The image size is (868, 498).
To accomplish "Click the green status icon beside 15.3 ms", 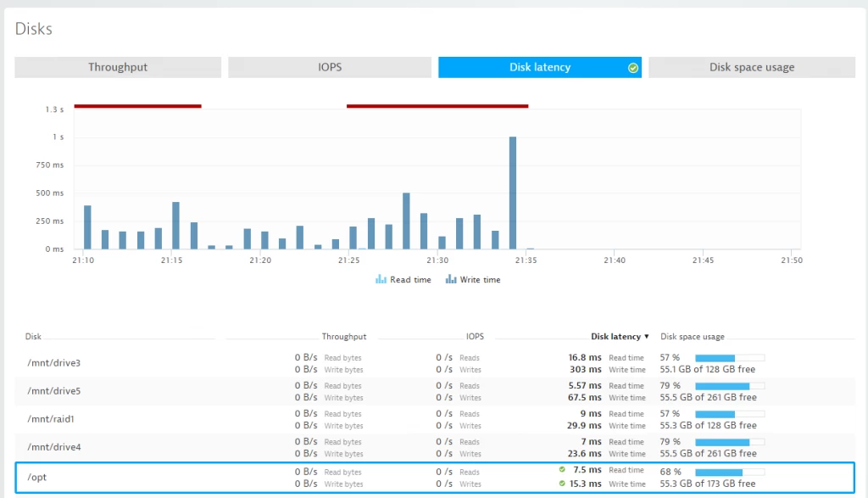I will coord(562,483).
